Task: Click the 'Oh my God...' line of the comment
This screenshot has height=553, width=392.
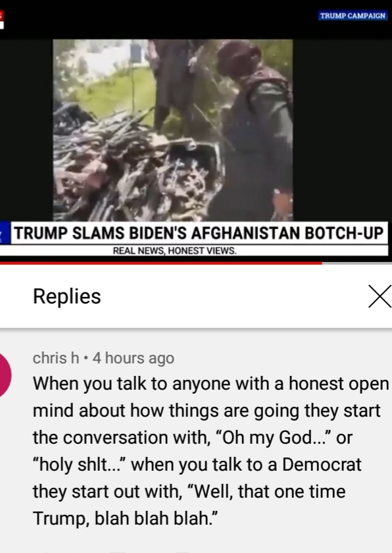Action: click(192, 438)
